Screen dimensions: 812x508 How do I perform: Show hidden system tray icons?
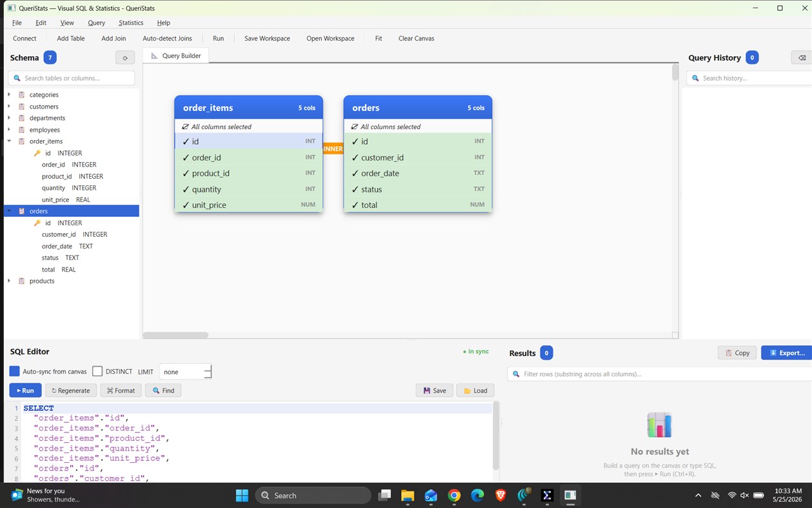pos(698,495)
